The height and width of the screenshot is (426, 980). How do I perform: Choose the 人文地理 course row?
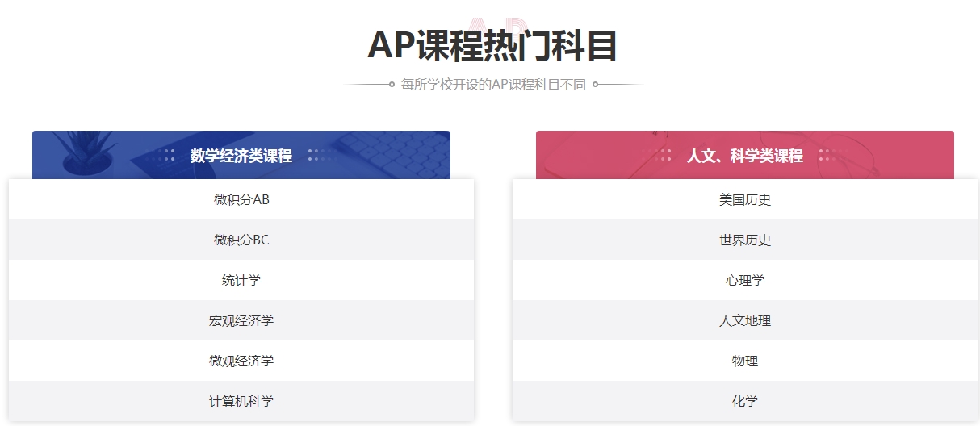(745, 320)
